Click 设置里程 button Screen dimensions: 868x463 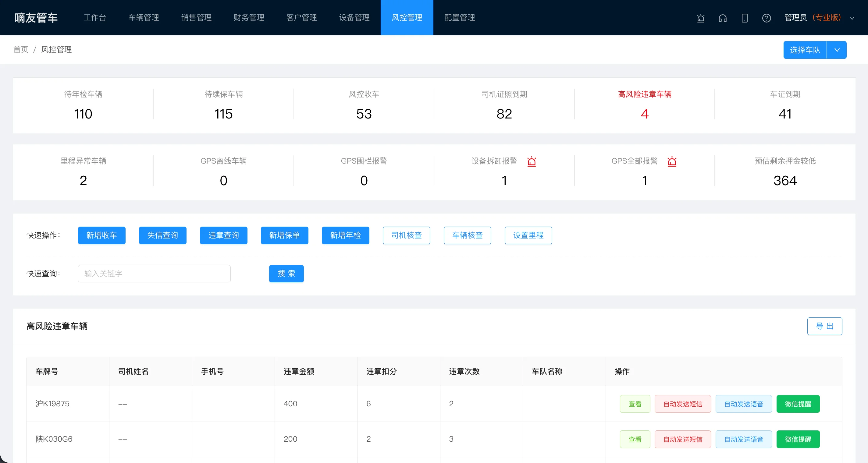528,235
